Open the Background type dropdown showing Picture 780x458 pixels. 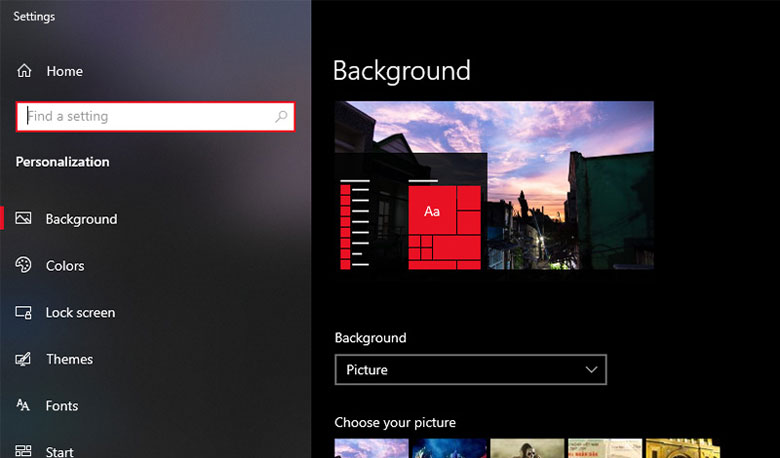tap(460, 370)
